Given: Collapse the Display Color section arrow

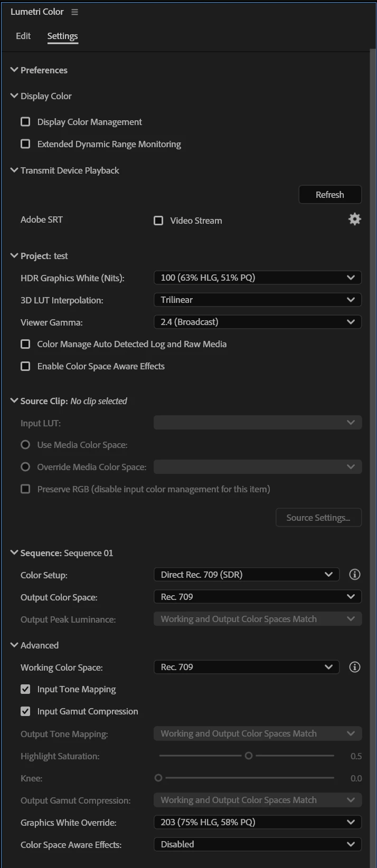Looking at the screenshot, I should tap(14, 96).
